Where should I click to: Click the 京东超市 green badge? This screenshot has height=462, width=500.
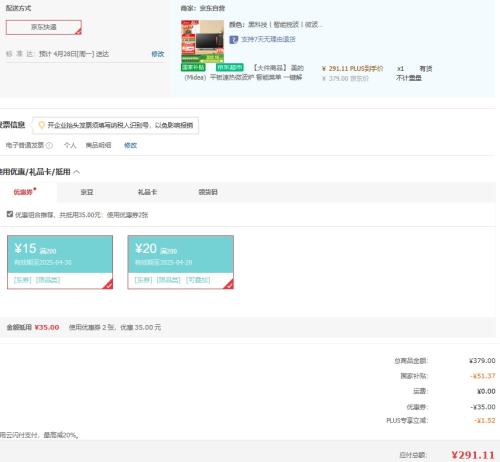coord(230,68)
